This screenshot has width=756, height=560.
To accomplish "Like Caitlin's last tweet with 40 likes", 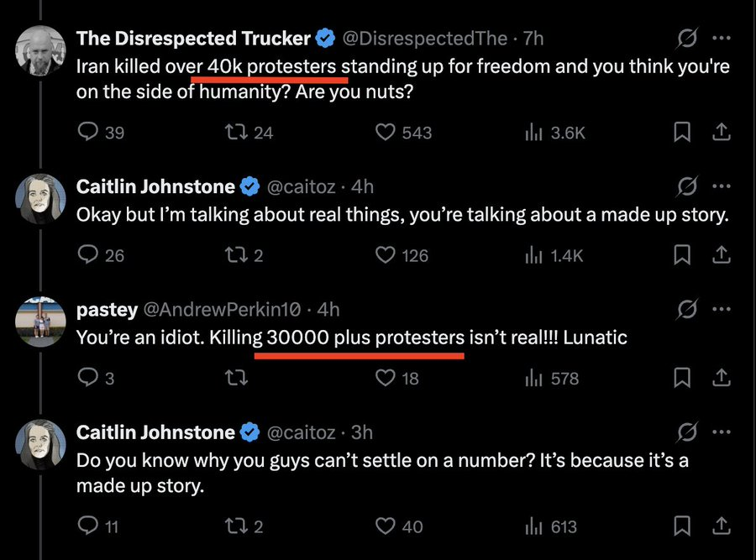I will point(385,526).
